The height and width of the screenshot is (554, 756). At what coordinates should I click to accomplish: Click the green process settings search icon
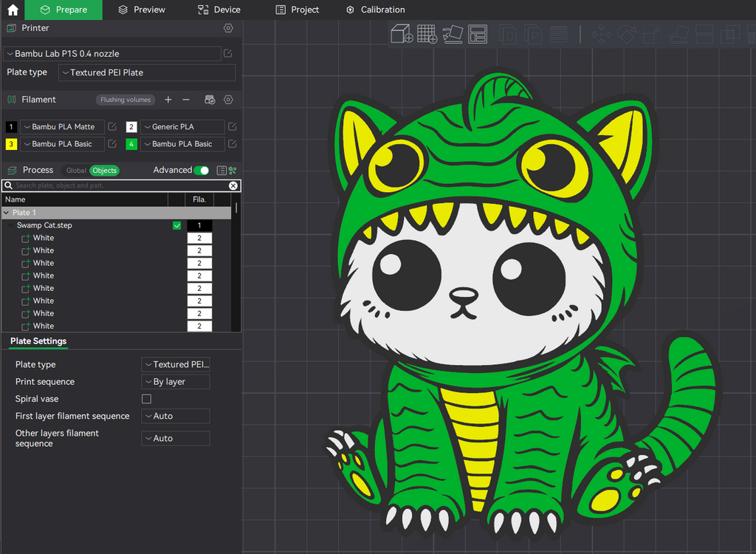click(233, 171)
